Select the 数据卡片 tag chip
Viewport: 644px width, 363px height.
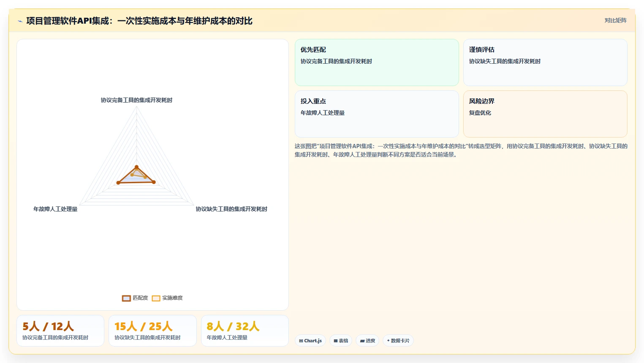(x=398, y=341)
